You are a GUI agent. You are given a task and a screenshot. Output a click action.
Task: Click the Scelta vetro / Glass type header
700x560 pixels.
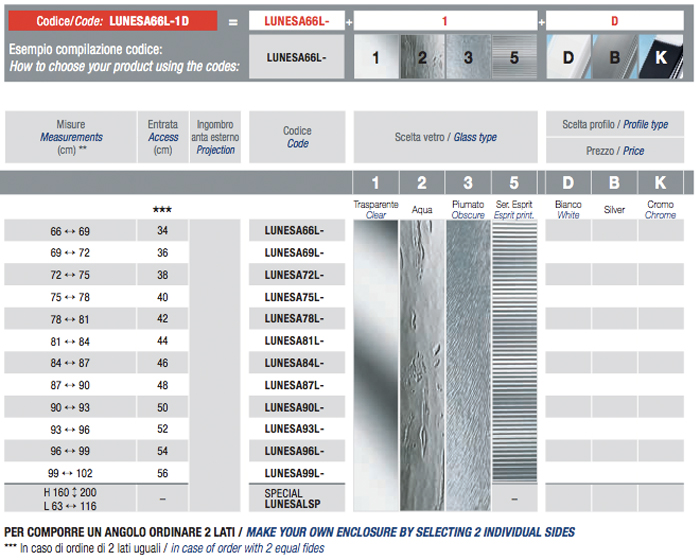coord(445,137)
